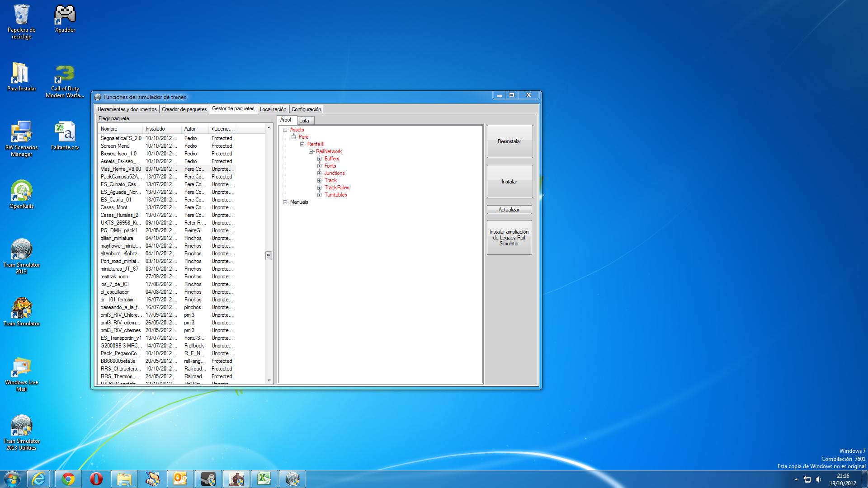This screenshot has height=488, width=868.
Task: Switch to the Lista view tab
Action: [x=304, y=121]
